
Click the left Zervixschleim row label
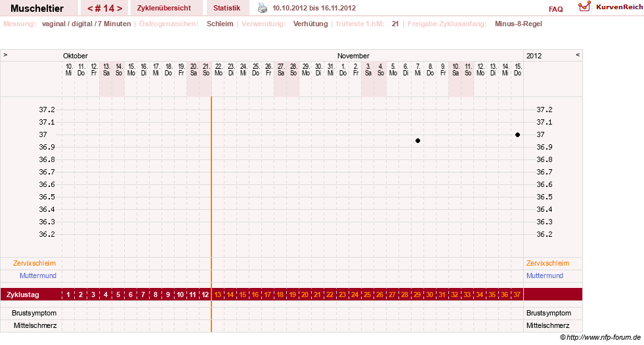34,264
